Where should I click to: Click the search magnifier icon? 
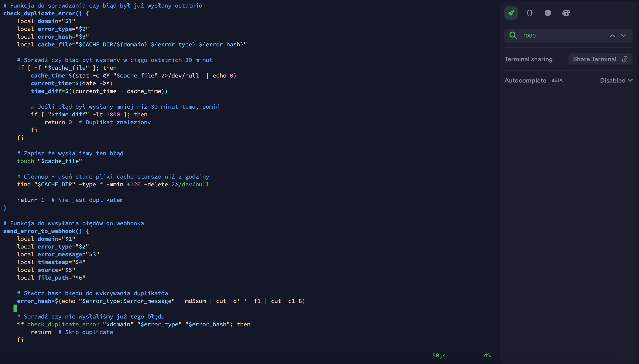(x=513, y=35)
